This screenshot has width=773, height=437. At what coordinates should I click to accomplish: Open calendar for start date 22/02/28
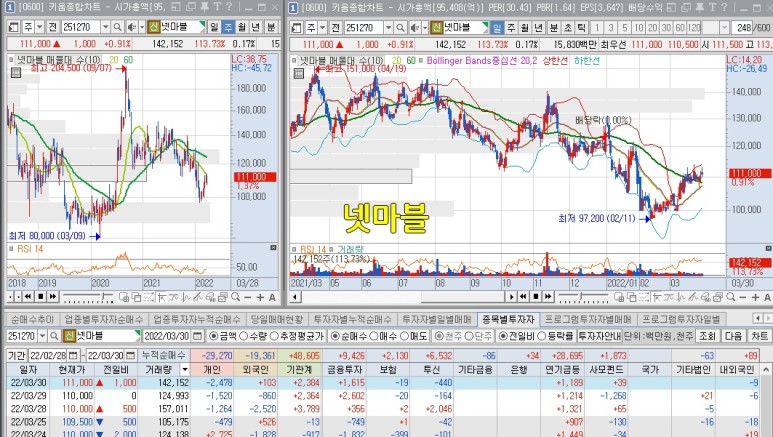coord(73,355)
